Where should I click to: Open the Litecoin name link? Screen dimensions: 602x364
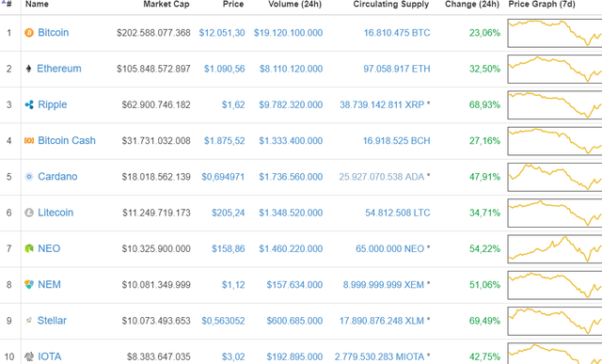(55, 213)
